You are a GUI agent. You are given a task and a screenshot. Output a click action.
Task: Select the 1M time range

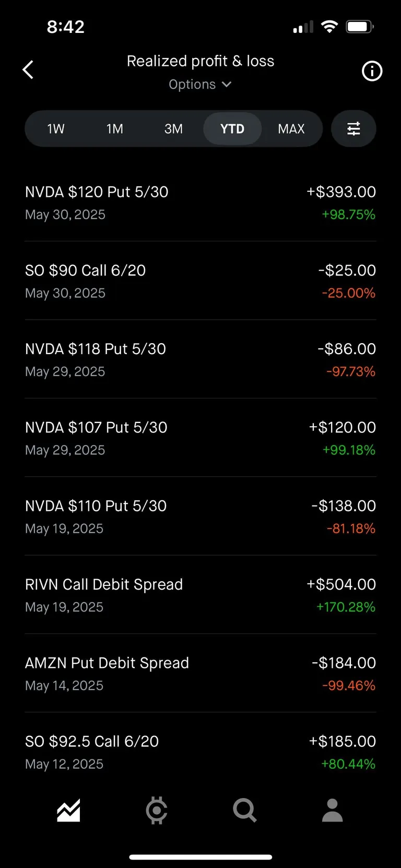[x=115, y=128]
